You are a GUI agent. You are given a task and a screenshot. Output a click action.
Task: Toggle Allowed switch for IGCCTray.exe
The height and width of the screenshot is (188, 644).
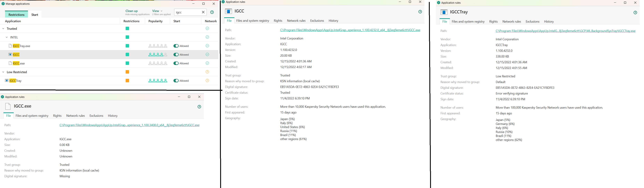pyautogui.click(x=176, y=46)
